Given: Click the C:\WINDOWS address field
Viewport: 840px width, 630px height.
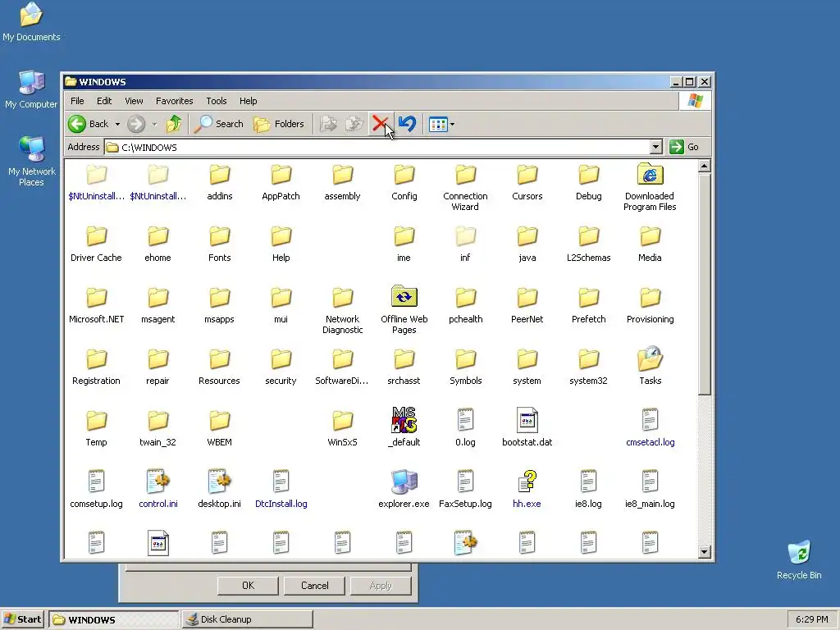Looking at the screenshot, I should (377, 147).
